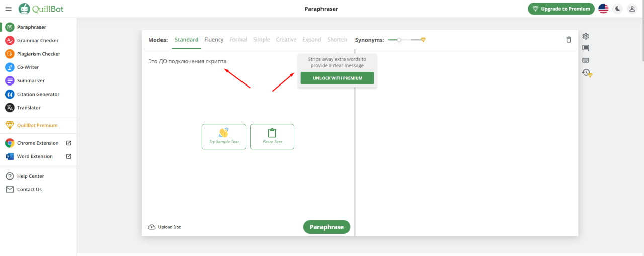Click the Grammar Checker red icon
Viewport: 644px width, 256px height.
click(x=9, y=41)
